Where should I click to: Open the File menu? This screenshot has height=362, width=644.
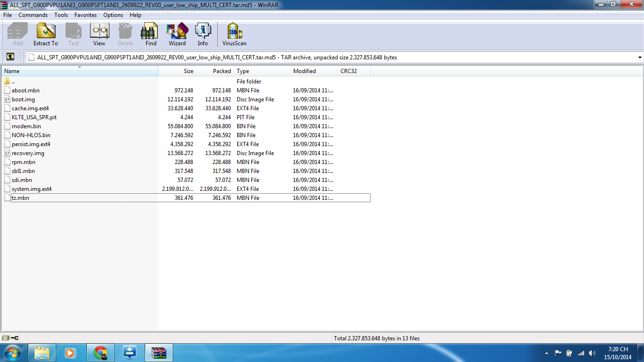[8, 15]
